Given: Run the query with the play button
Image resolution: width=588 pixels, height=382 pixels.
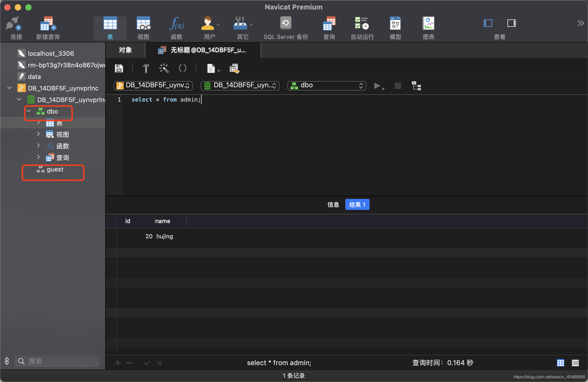Looking at the screenshot, I should click(x=377, y=86).
